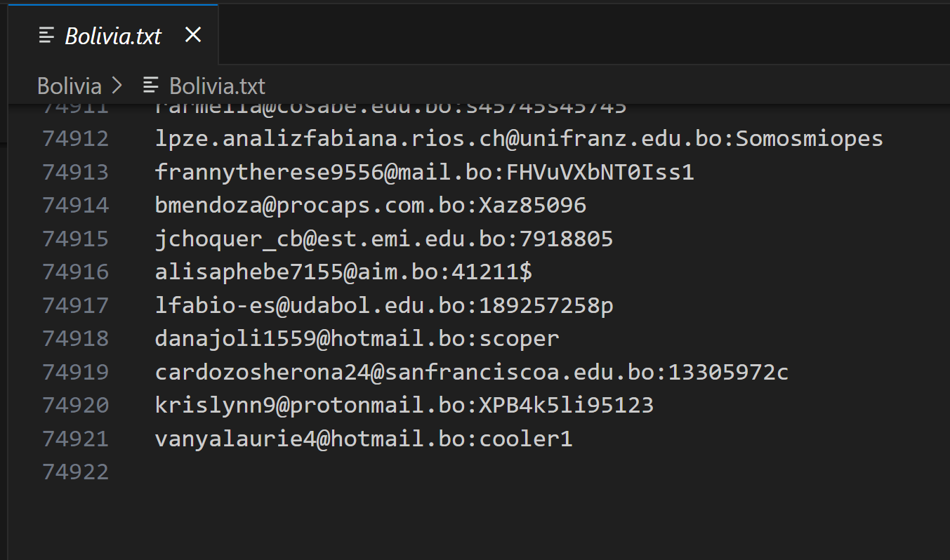This screenshot has height=560, width=950.
Task: Click line number 74920 in the gutter
Action: tap(76, 405)
